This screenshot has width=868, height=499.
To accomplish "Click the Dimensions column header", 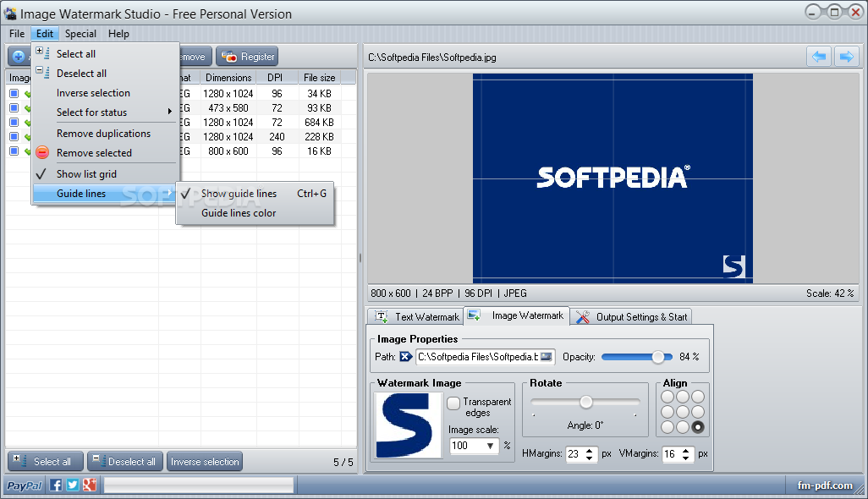I will coord(228,78).
